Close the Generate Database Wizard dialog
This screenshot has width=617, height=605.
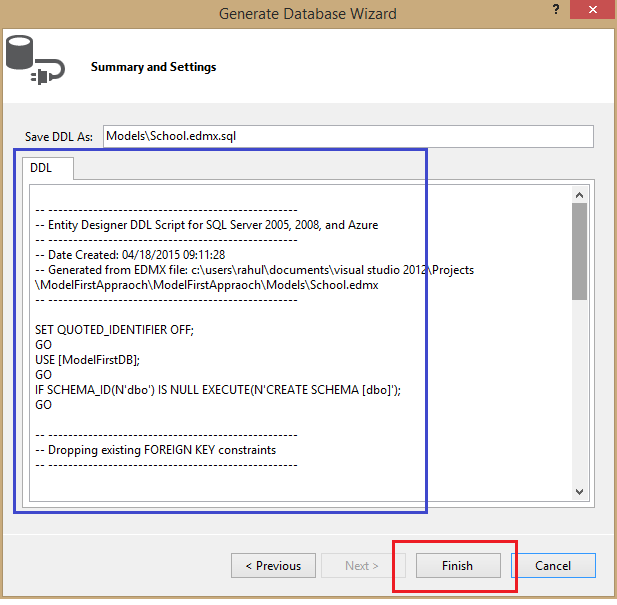point(593,9)
